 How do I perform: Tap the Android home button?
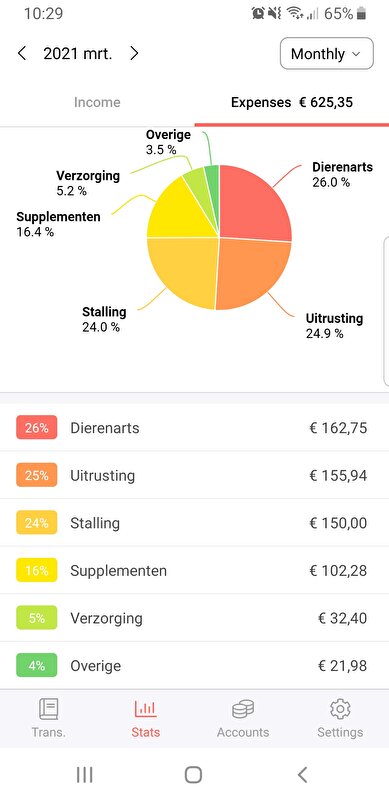click(193, 774)
